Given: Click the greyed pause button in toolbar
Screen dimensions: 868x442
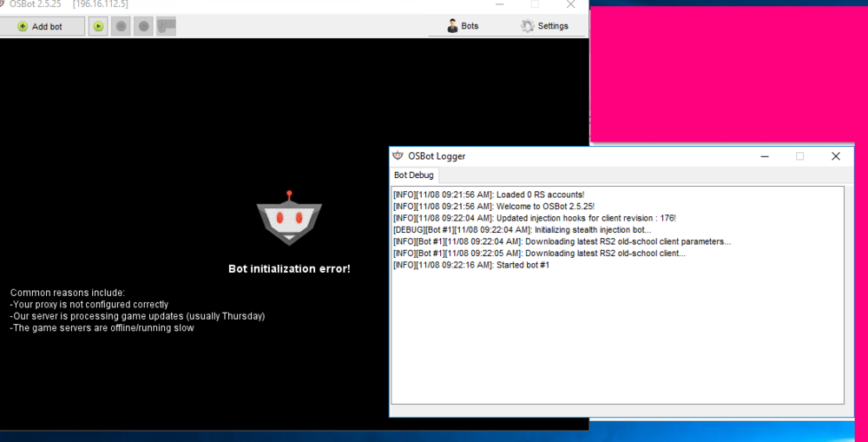Looking at the screenshot, I should pyautogui.click(x=121, y=26).
